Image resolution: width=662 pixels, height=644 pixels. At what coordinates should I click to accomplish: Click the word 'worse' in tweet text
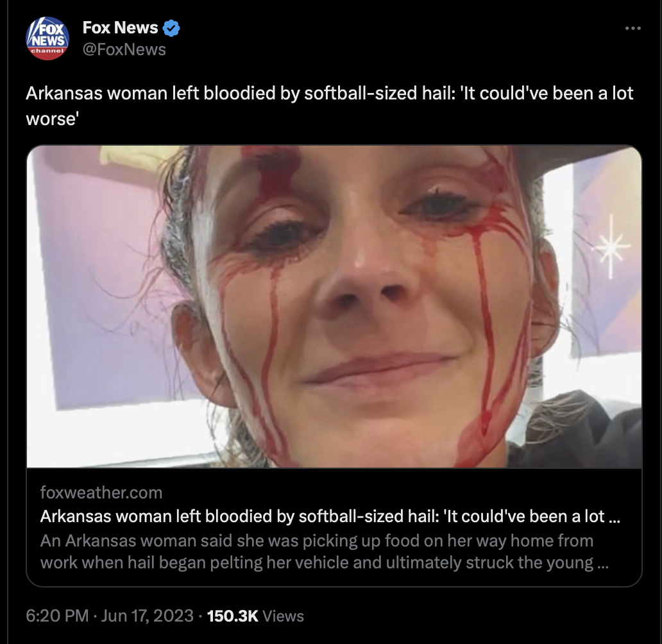(53, 119)
